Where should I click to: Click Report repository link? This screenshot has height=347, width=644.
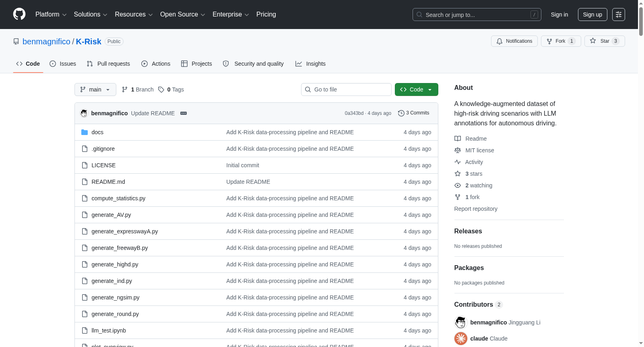(x=476, y=209)
